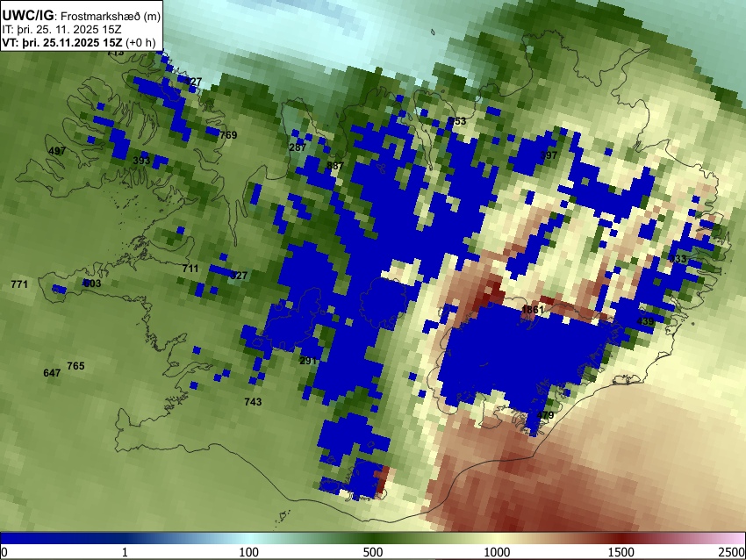Click the '500' tick label on the color scale
Viewport: 746px width, 560px height.
[x=373, y=552]
